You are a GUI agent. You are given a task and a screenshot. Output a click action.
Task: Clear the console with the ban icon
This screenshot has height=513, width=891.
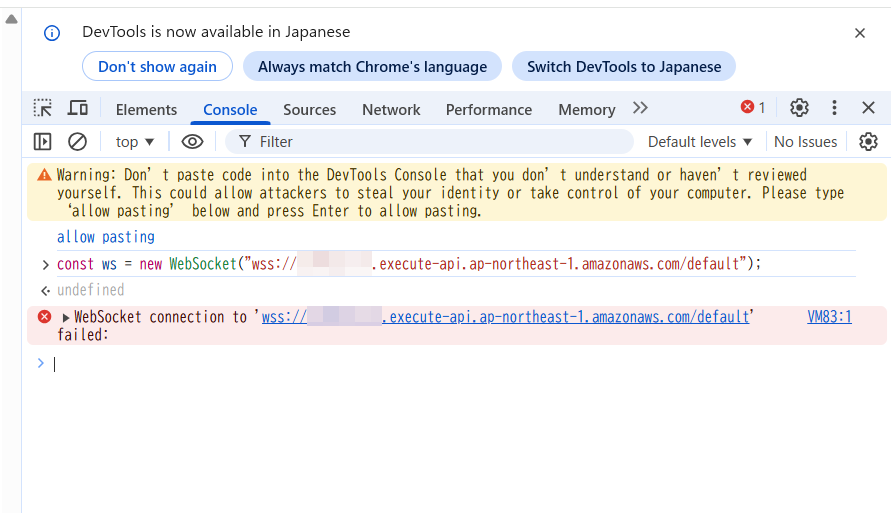pyautogui.click(x=77, y=142)
